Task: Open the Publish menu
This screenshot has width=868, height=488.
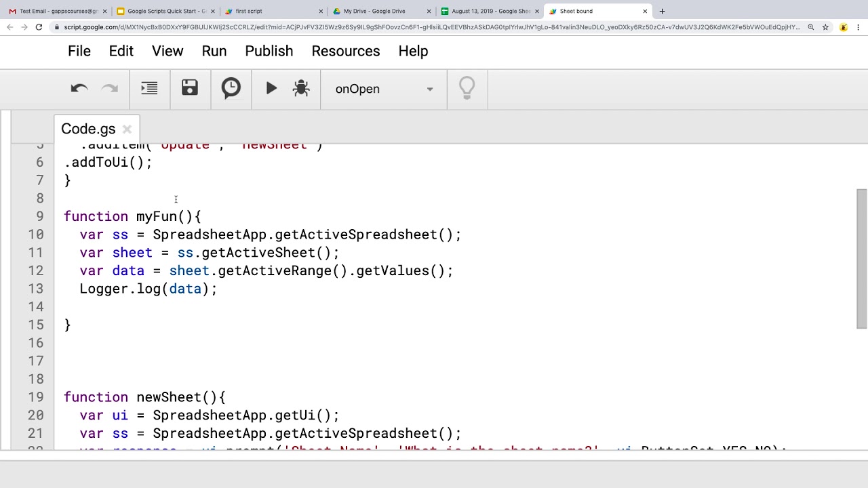Action: click(x=269, y=51)
